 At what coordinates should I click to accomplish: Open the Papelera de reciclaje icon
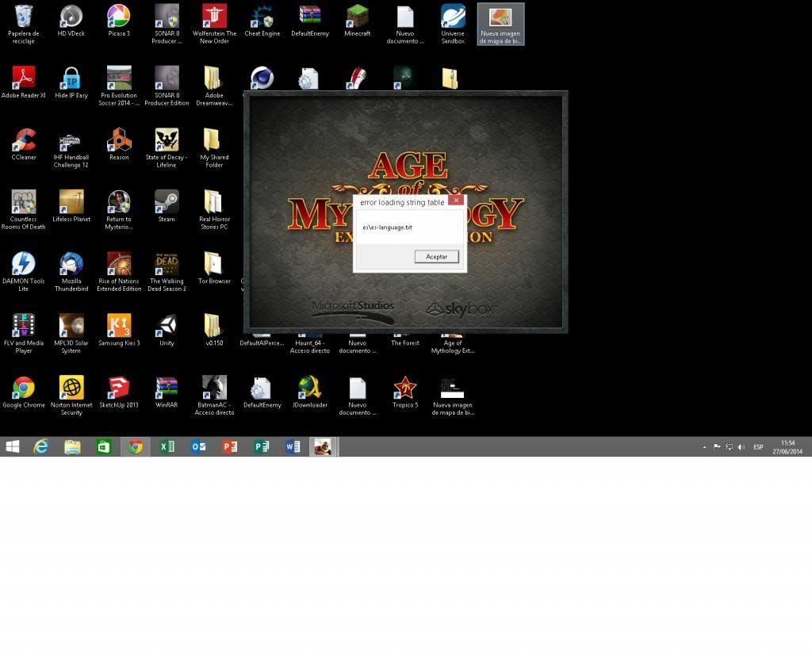point(23,24)
